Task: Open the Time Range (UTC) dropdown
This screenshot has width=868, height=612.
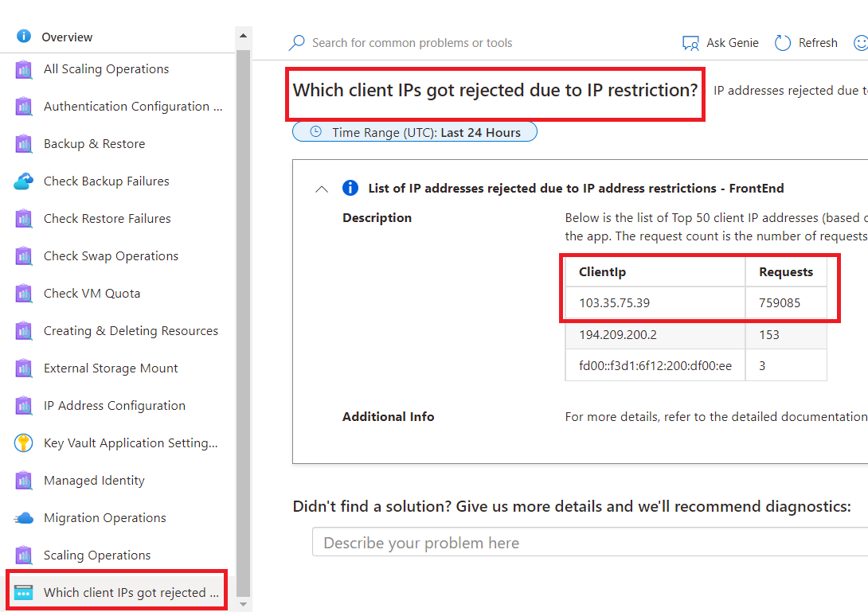Action: pos(414,131)
